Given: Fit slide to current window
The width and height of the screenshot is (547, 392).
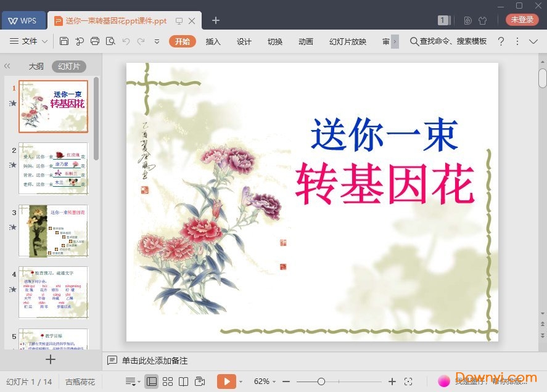Looking at the screenshot, I should 409,381.
